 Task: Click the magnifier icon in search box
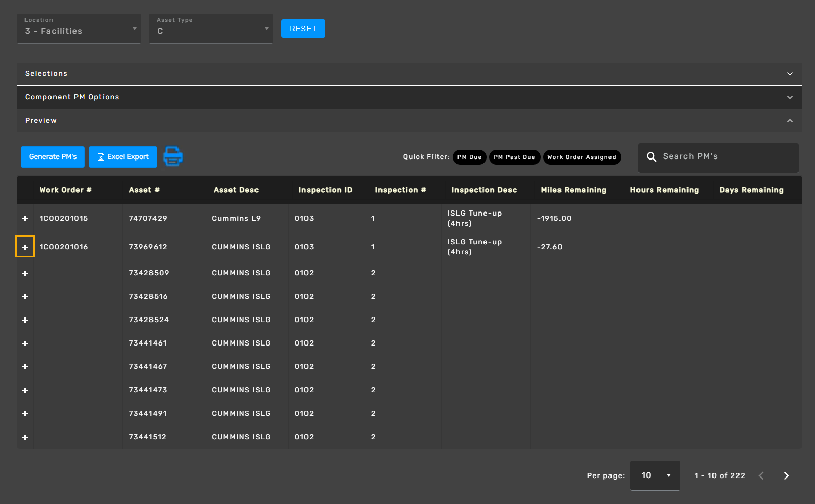click(651, 157)
